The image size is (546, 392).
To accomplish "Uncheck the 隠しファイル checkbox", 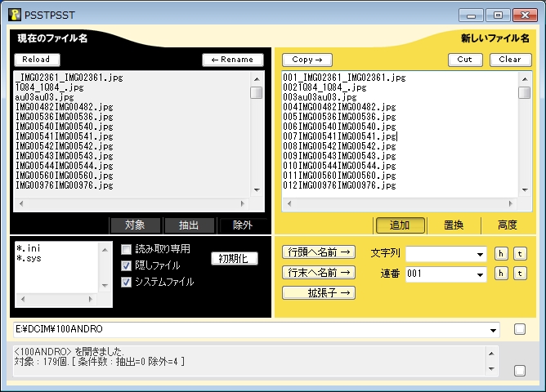I will point(126,265).
